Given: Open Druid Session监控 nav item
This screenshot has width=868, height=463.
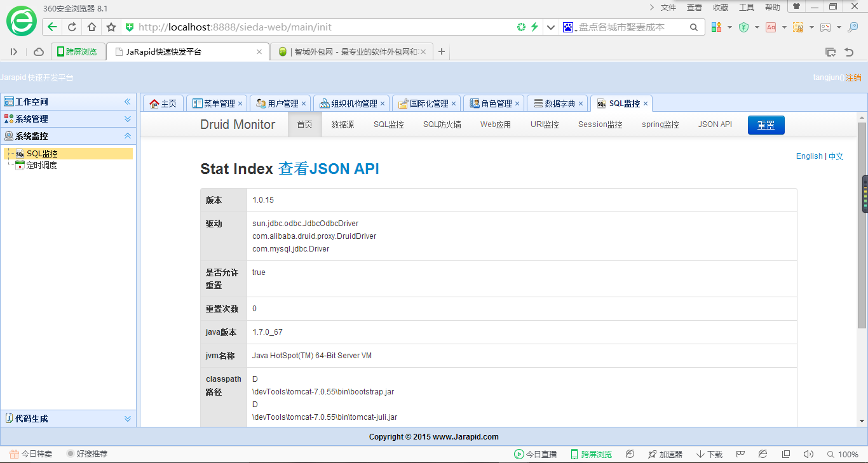Looking at the screenshot, I should [600, 124].
